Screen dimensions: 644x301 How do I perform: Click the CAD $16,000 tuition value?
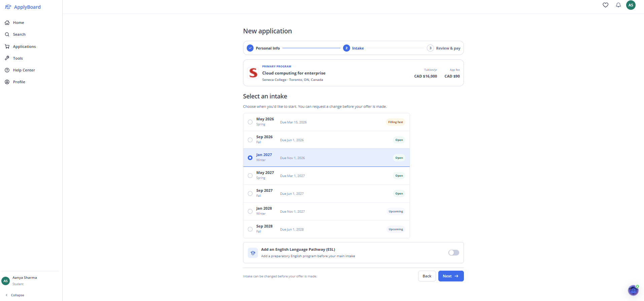point(426,76)
